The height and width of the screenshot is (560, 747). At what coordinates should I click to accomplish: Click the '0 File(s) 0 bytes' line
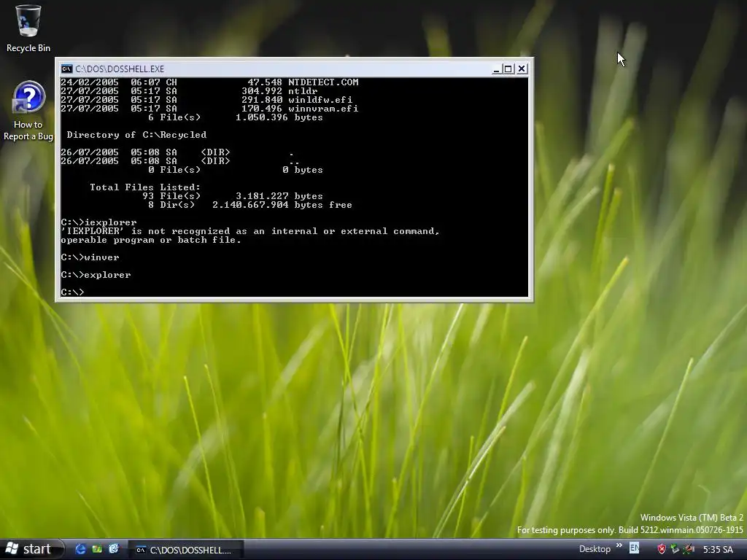coord(236,169)
